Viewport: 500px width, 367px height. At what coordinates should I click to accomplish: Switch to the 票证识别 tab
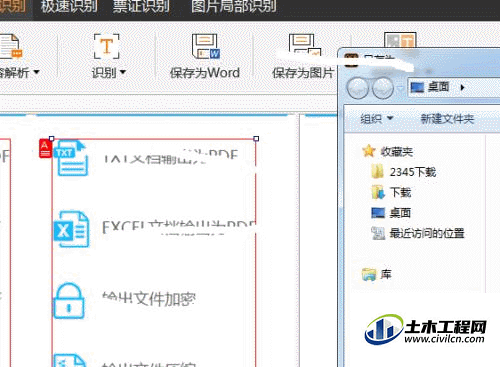point(141,6)
